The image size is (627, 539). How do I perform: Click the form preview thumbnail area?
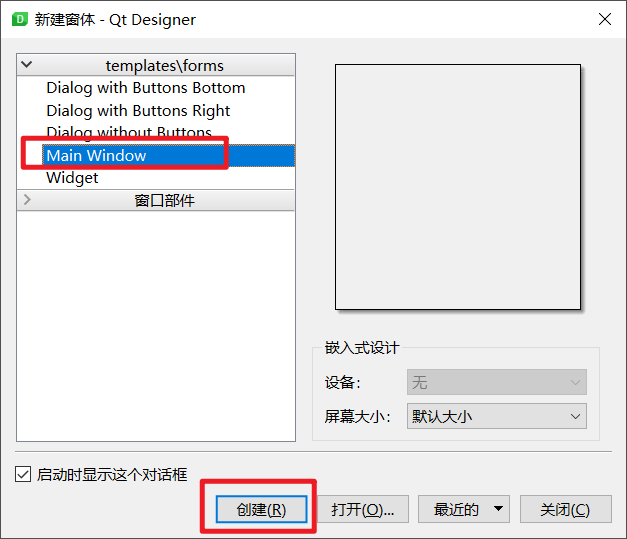(458, 187)
